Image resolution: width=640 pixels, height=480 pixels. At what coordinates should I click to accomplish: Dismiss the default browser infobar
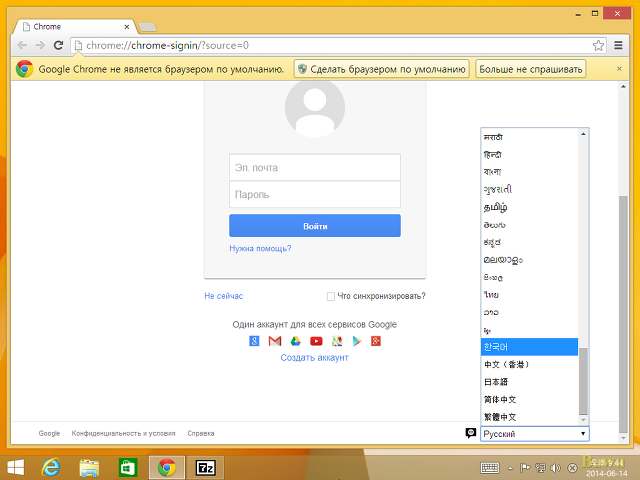click(619, 69)
